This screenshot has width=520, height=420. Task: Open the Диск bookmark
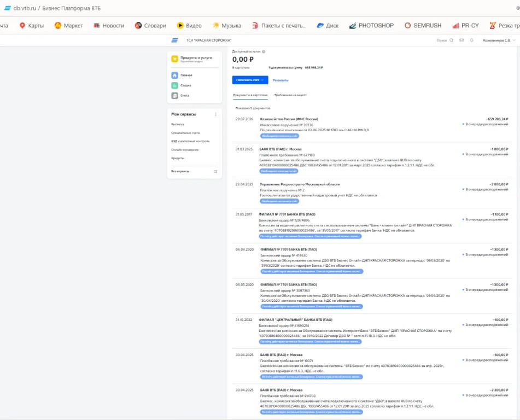click(x=328, y=26)
